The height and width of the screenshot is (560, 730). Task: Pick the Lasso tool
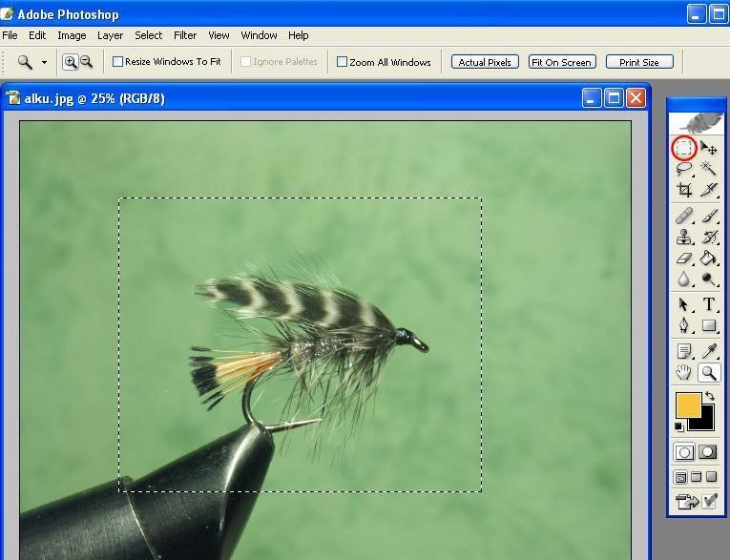tap(683, 169)
